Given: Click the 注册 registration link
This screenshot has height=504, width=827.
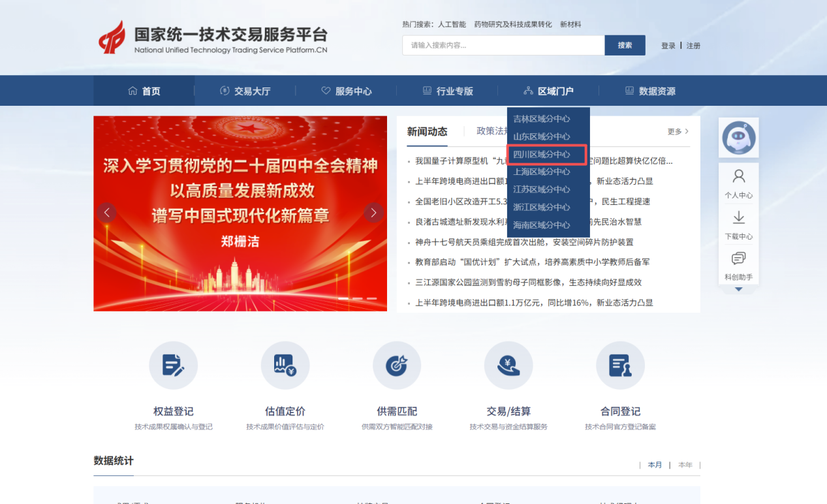Looking at the screenshot, I should 692,45.
